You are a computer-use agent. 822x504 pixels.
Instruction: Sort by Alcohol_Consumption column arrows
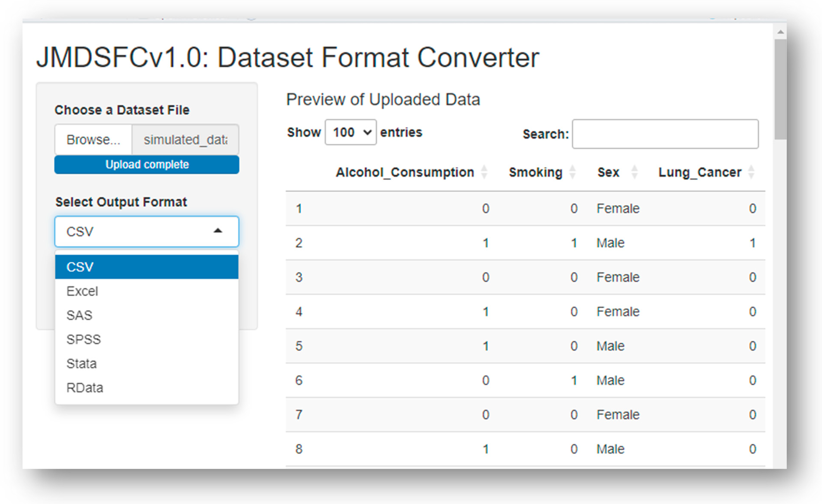pos(484,172)
